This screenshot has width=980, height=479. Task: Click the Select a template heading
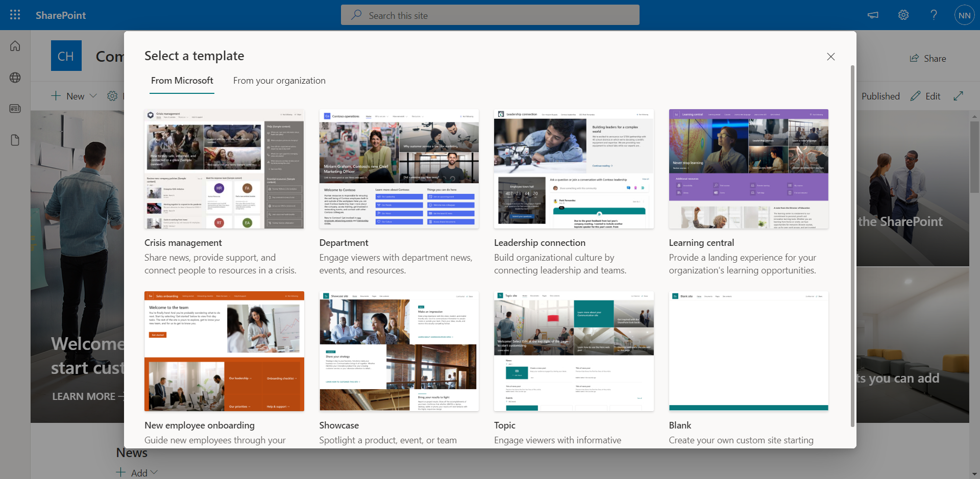(194, 56)
